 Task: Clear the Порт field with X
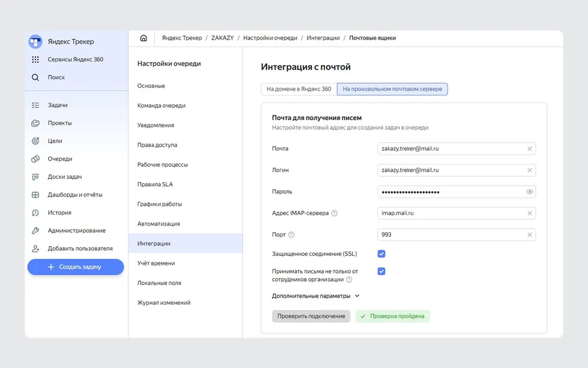pyautogui.click(x=529, y=235)
